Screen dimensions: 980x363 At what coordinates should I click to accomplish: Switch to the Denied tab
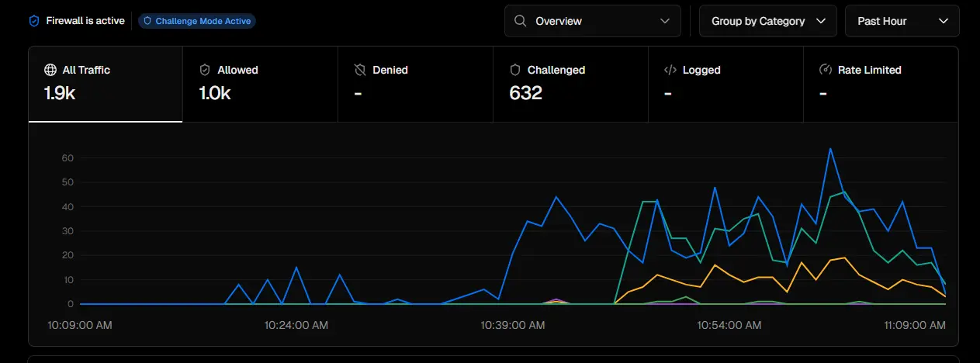[415, 85]
